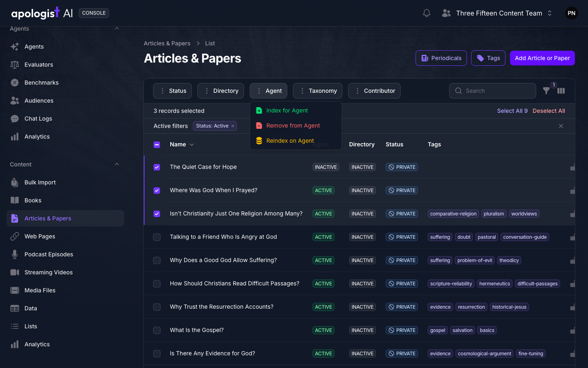The width and height of the screenshot is (588, 368).
Task: Open Analytics under Agents group
Action: pos(65,137)
